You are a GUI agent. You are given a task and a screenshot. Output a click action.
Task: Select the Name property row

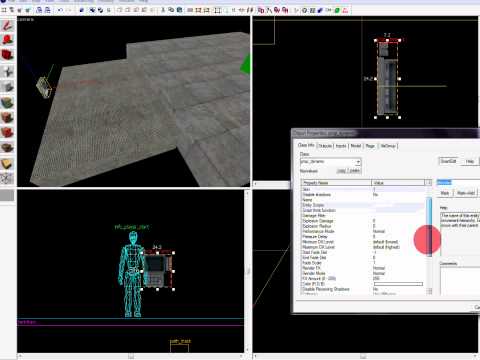363,200
